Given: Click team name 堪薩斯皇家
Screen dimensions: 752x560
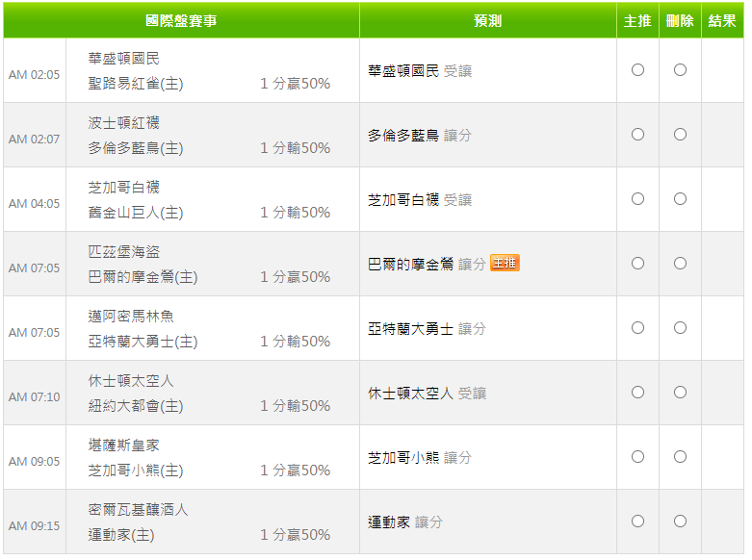Looking at the screenshot, I should coord(124,445).
